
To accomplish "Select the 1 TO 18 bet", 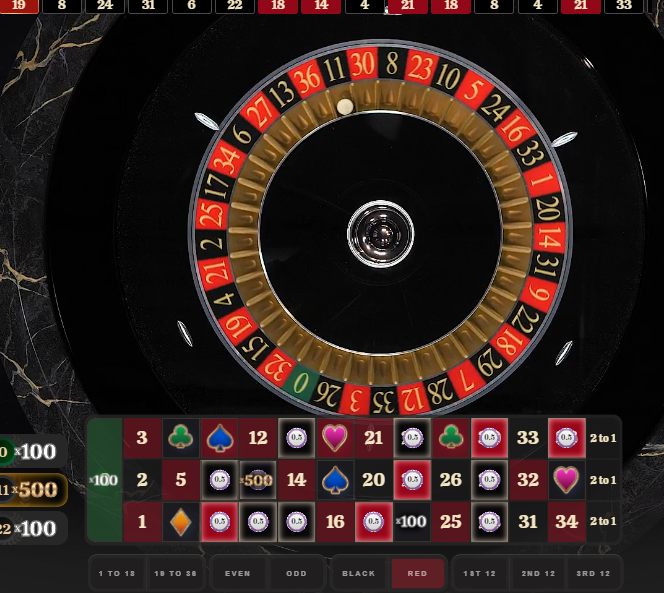I will pos(117,574).
